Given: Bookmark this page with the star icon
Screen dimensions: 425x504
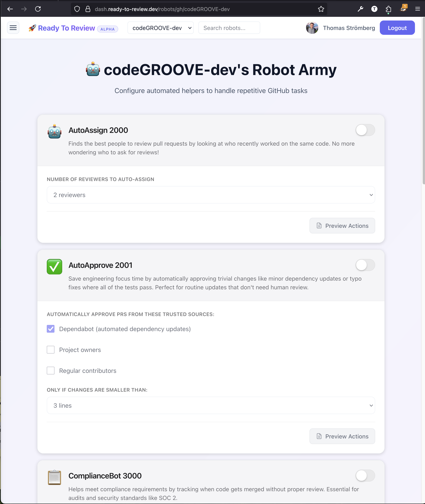Looking at the screenshot, I should point(321,9).
